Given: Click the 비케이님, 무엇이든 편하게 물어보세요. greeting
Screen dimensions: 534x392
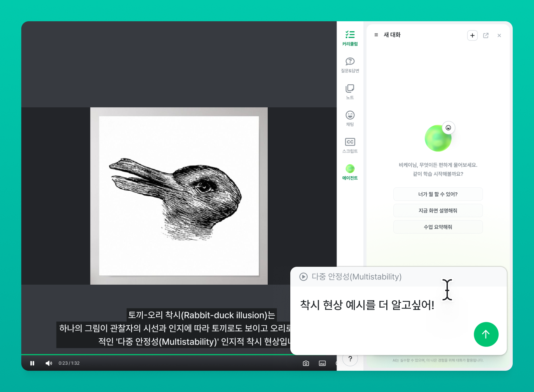Looking at the screenshot, I should tap(438, 165).
